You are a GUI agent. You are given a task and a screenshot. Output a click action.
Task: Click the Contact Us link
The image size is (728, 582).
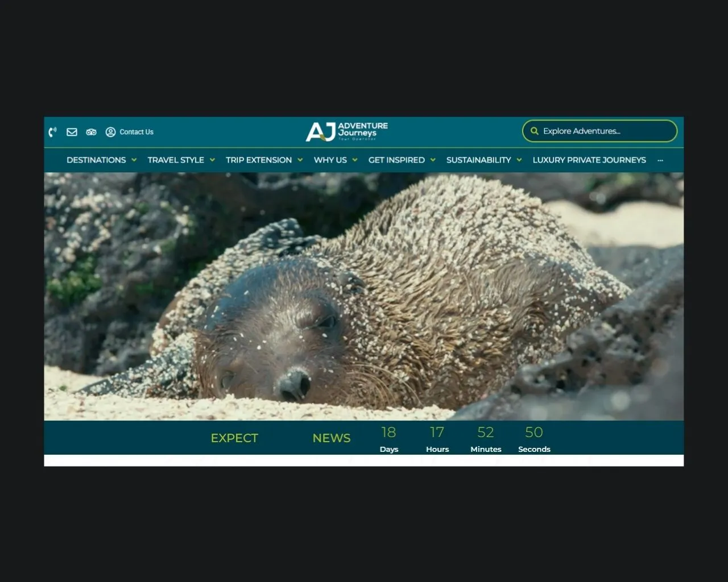click(x=136, y=132)
